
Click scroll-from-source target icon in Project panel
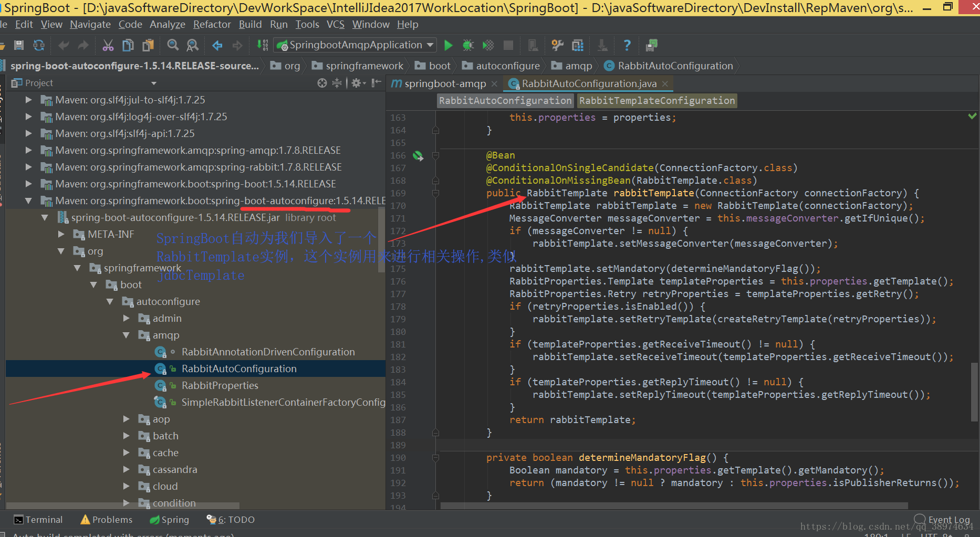(x=322, y=83)
